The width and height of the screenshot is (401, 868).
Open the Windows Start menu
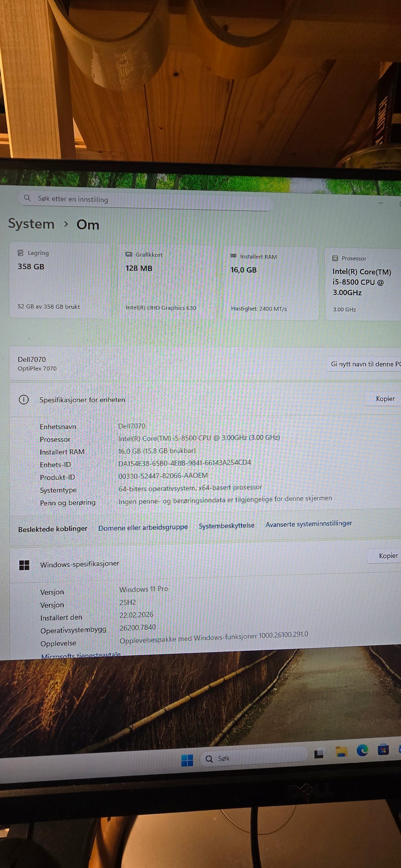pyautogui.click(x=187, y=760)
